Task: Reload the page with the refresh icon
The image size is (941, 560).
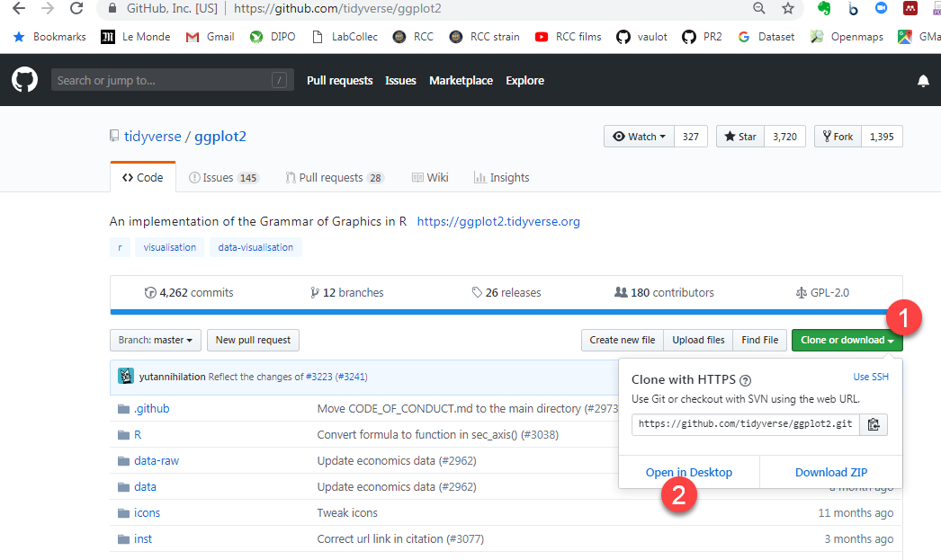Action: pyautogui.click(x=76, y=8)
